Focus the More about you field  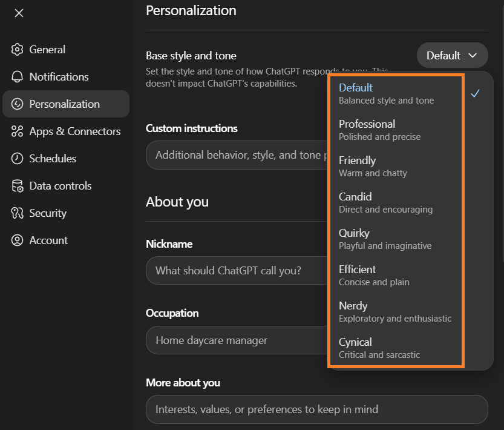tap(317, 409)
